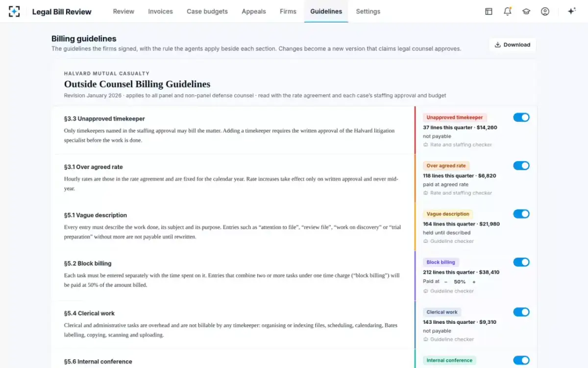Switch off the Internal conference rule
This screenshot has height=368, width=588.
coord(521,360)
